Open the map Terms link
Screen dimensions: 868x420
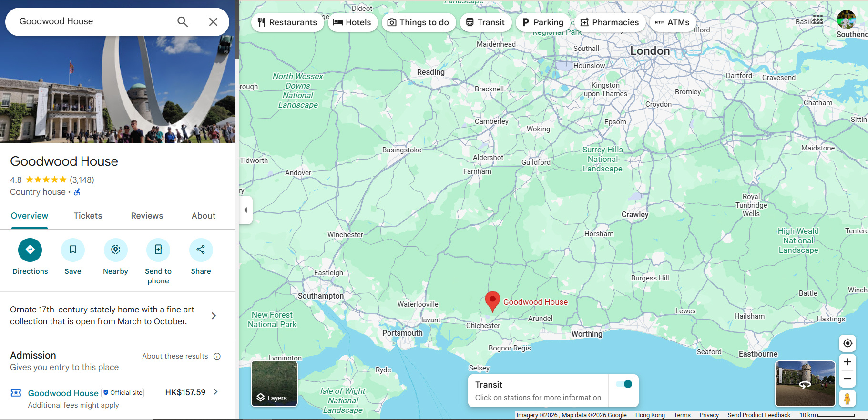(682, 415)
